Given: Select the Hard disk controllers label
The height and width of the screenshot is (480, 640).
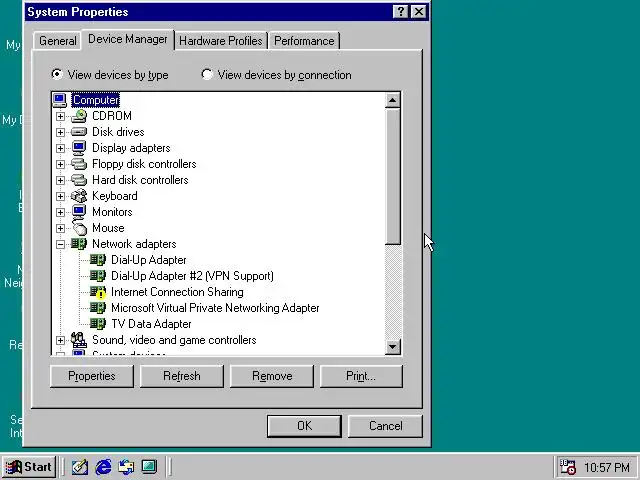Looking at the screenshot, I should tap(140, 180).
